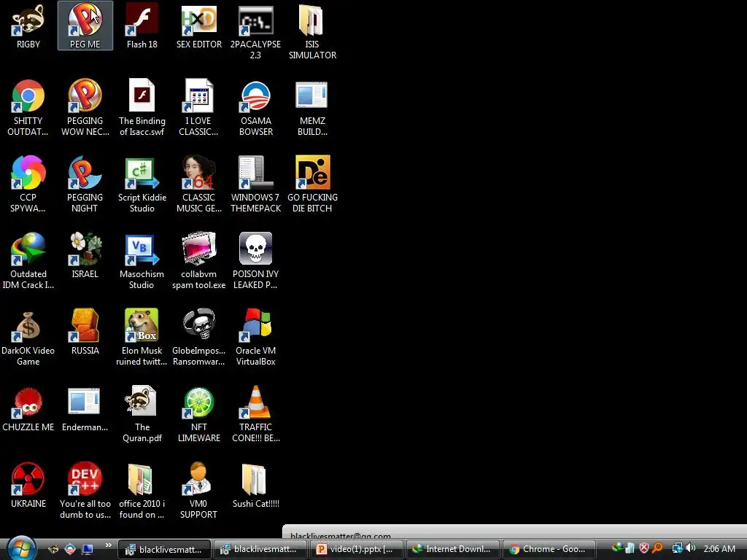
Task: Click the Show Desktop Quick Launch icon
Action: coord(88,549)
